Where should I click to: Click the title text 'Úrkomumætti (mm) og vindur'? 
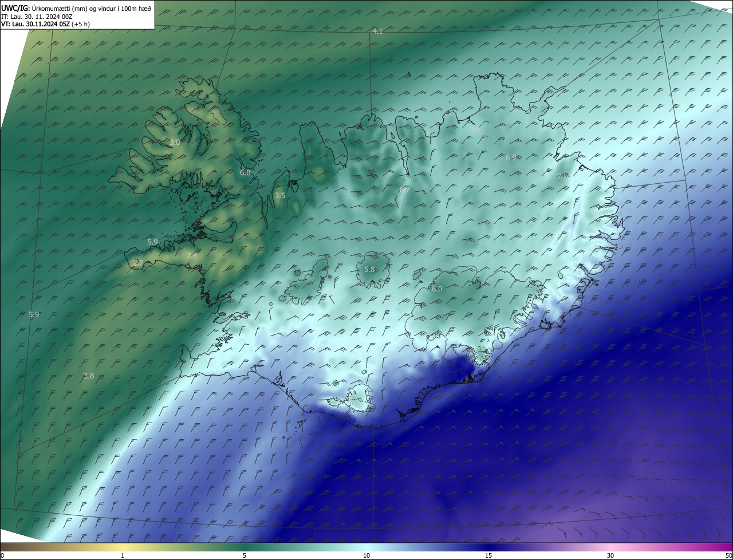[74, 9]
